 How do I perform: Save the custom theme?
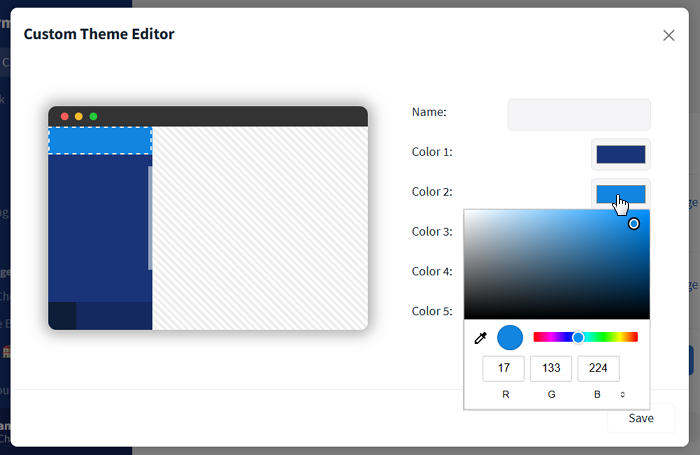point(641,418)
